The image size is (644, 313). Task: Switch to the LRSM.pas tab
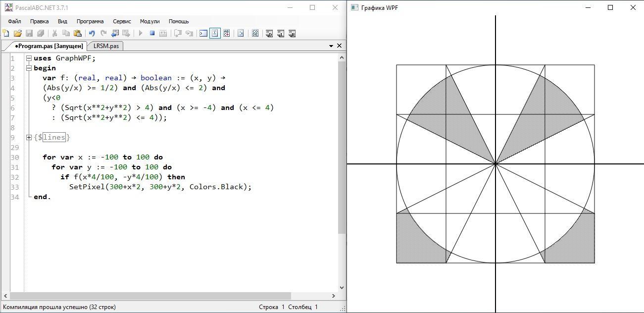tap(106, 46)
